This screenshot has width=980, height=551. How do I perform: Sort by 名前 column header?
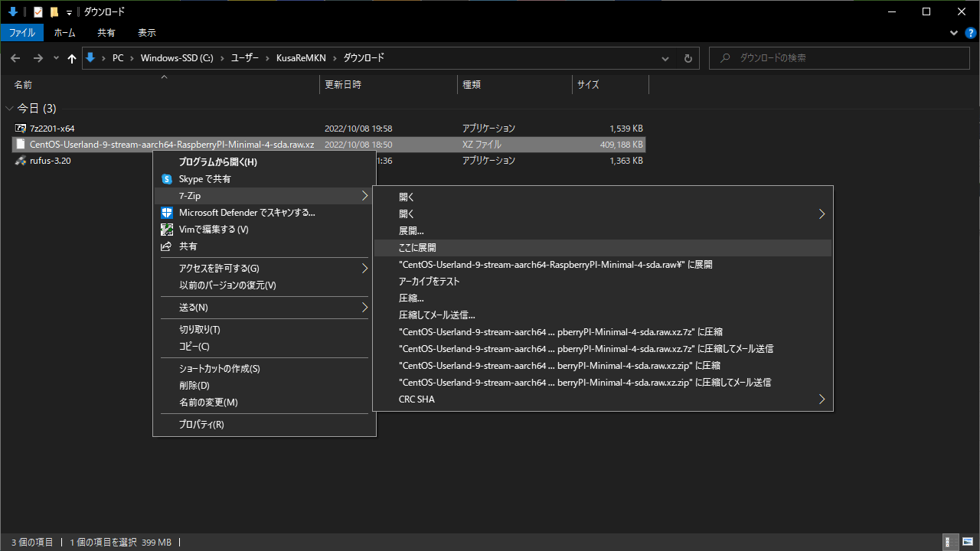tap(164, 85)
